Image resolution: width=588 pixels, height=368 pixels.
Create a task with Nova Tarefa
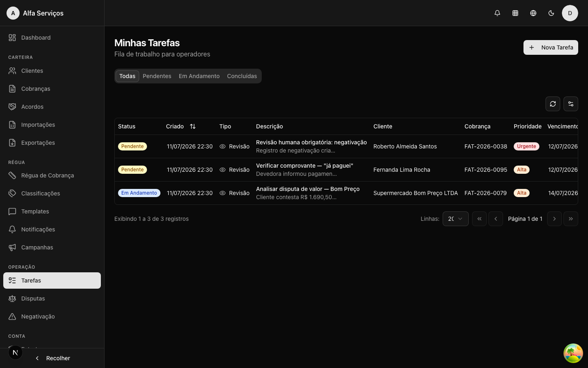pyautogui.click(x=551, y=47)
